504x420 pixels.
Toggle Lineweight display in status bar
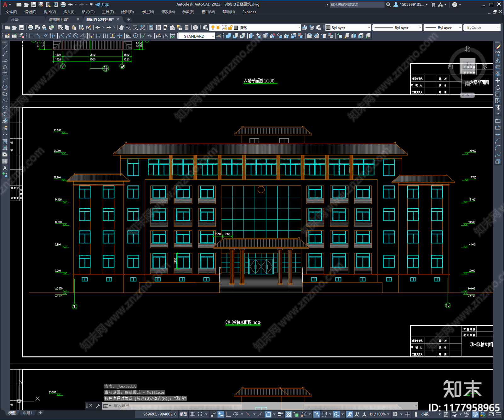tap(281, 414)
